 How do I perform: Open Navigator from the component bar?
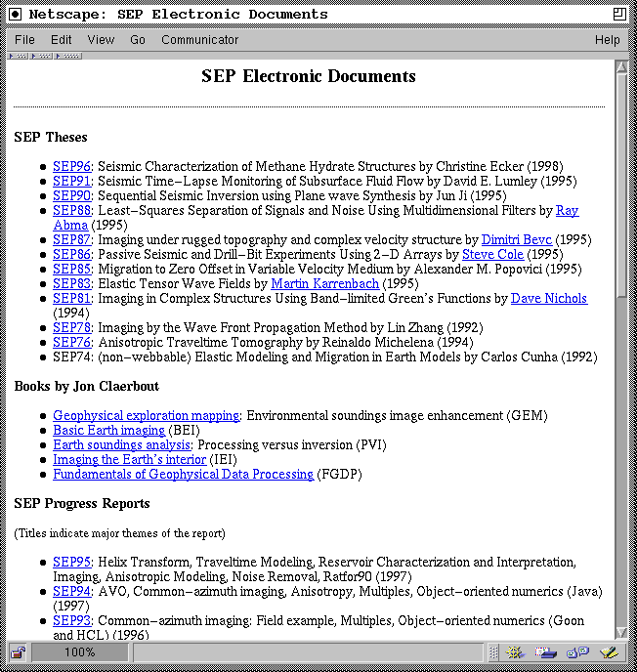(515, 652)
